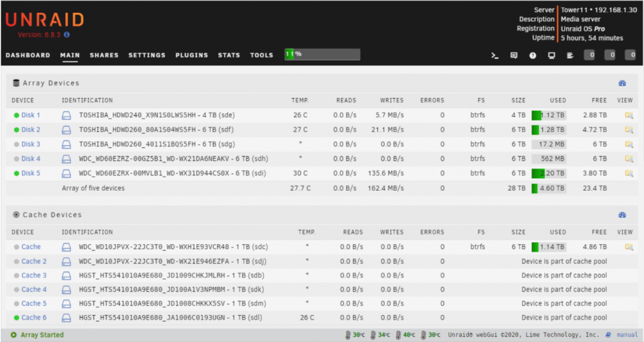Open the Cache device link

(x=31, y=247)
